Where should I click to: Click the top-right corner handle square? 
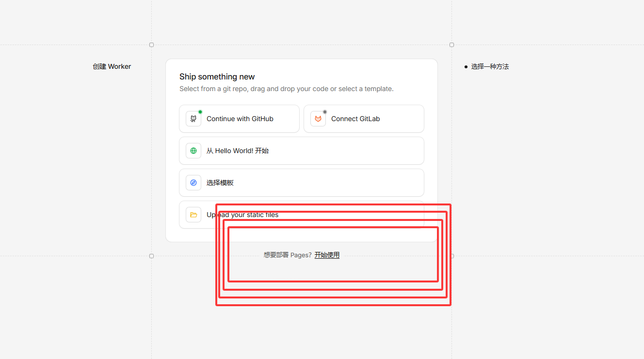pyautogui.click(x=451, y=45)
